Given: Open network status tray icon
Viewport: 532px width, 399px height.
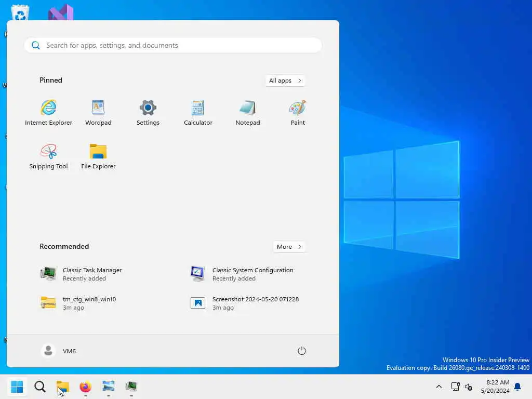Looking at the screenshot, I should (x=455, y=387).
